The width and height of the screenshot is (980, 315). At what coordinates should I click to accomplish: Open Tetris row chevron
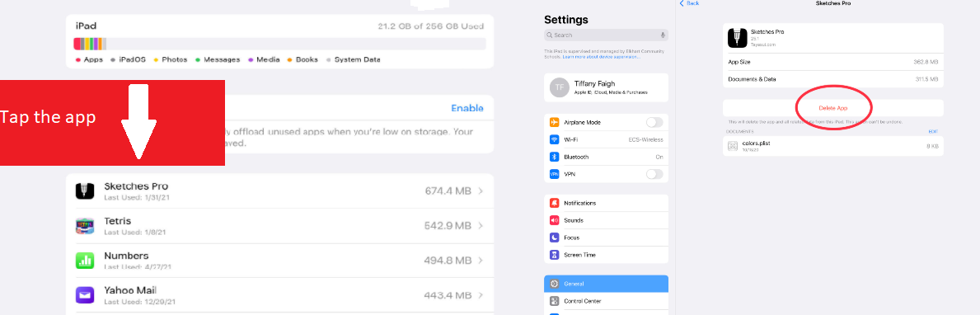tap(481, 226)
